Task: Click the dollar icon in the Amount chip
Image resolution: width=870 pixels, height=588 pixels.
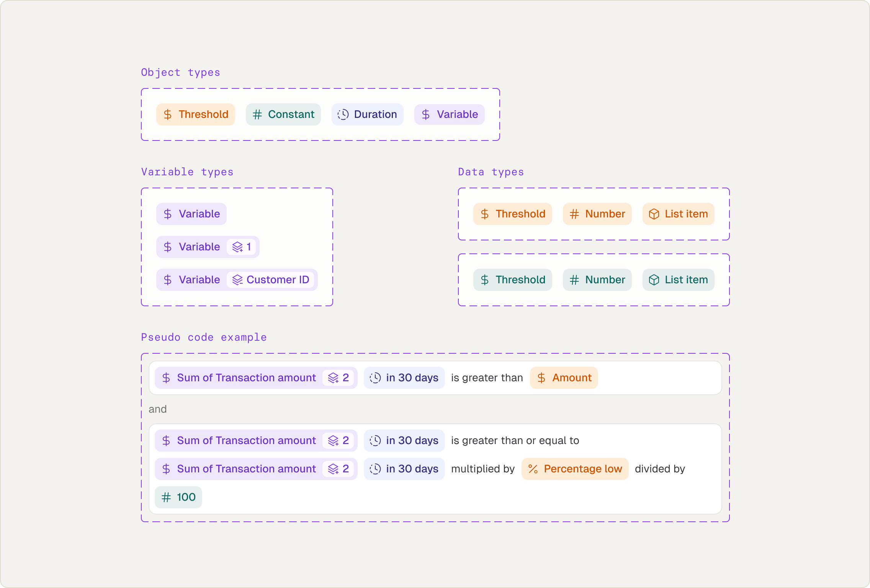Action: pos(541,378)
